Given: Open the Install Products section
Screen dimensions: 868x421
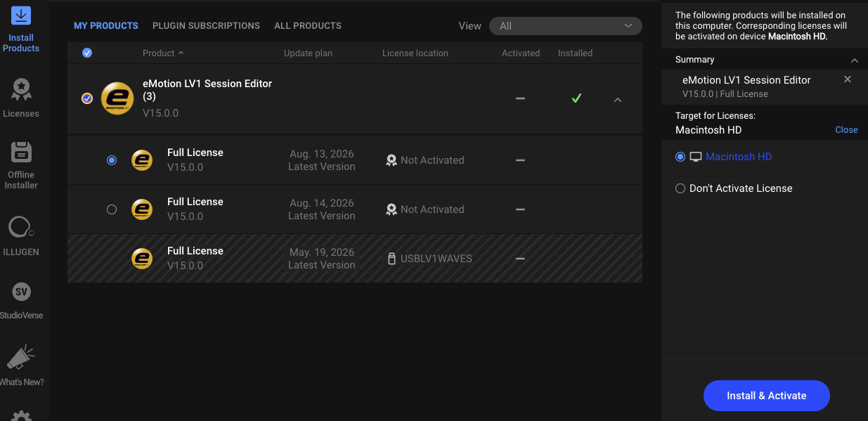Looking at the screenshot, I should coord(21,30).
